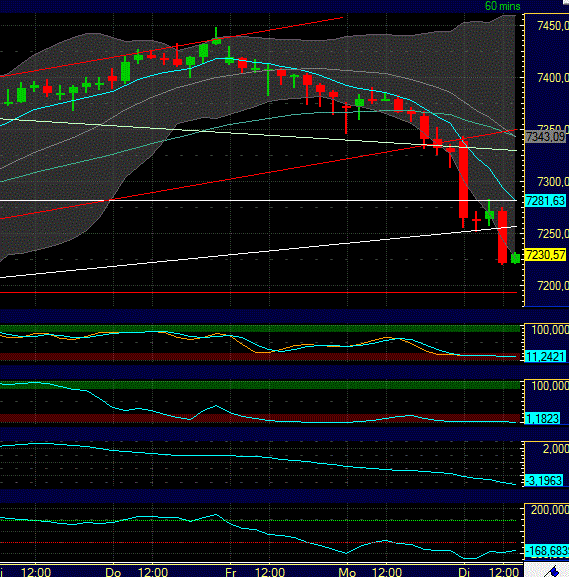The image size is (569, 577).
Task: Click the "Fr" day label on time axis
Action: click(x=230, y=572)
